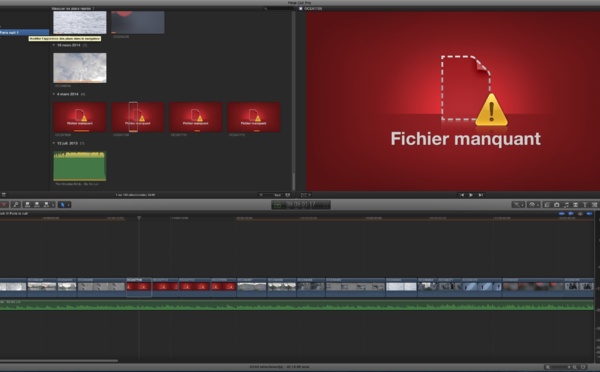The height and width of the screenshot is (372, 600).
Task: Open the Transitions browser icon
Action: pos(576,205)
